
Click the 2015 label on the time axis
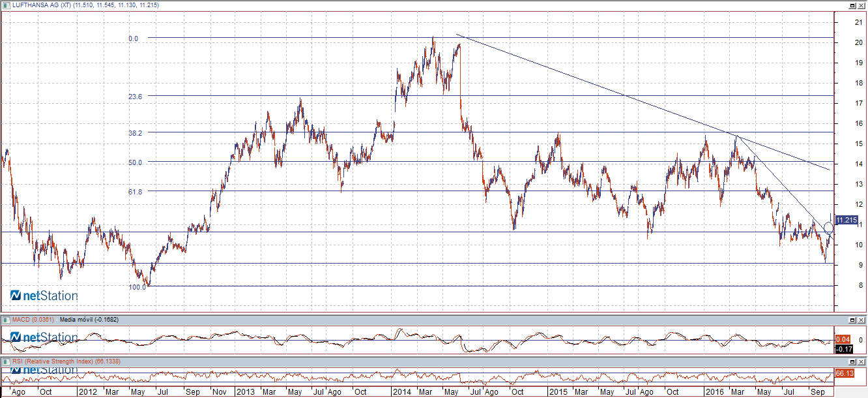point(558,392)
